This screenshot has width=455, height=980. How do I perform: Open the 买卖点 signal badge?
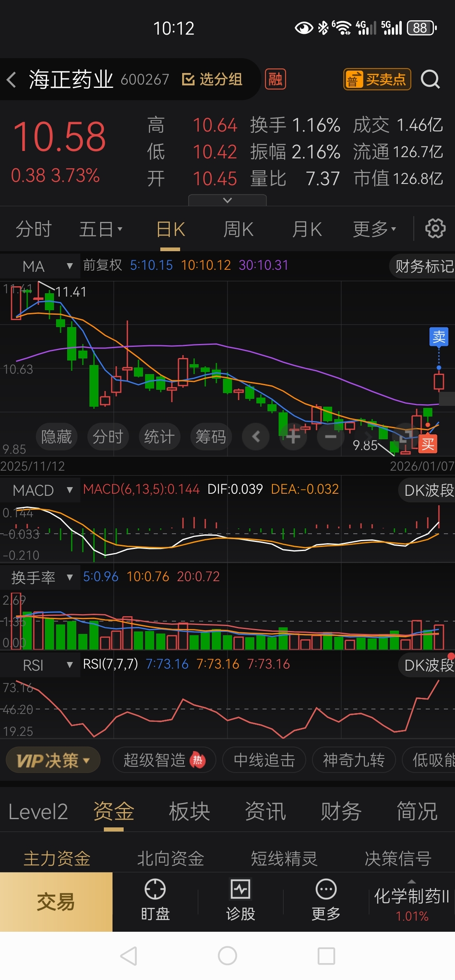(377, 79)
